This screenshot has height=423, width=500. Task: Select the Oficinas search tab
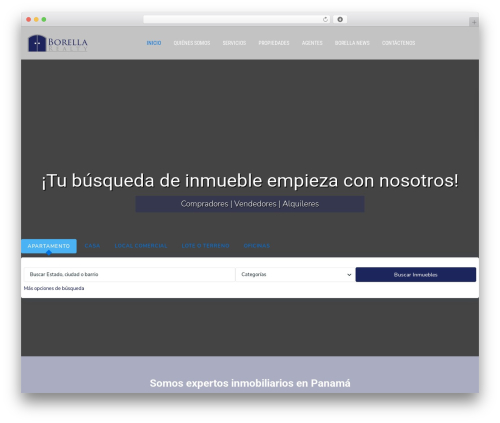tap(257, 246)
